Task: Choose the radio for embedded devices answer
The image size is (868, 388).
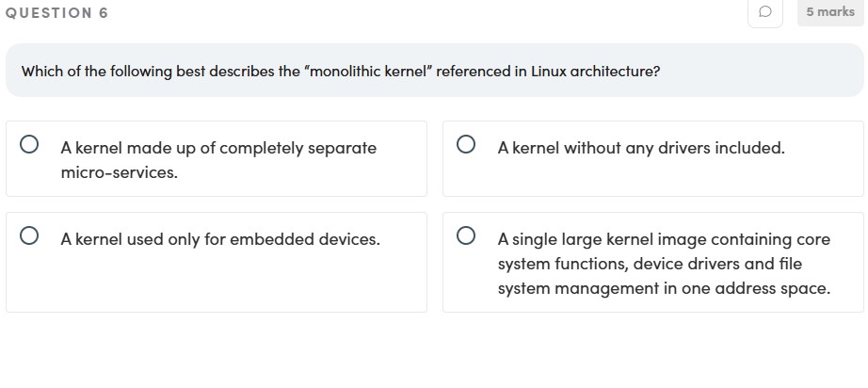Action: (30, 237)
